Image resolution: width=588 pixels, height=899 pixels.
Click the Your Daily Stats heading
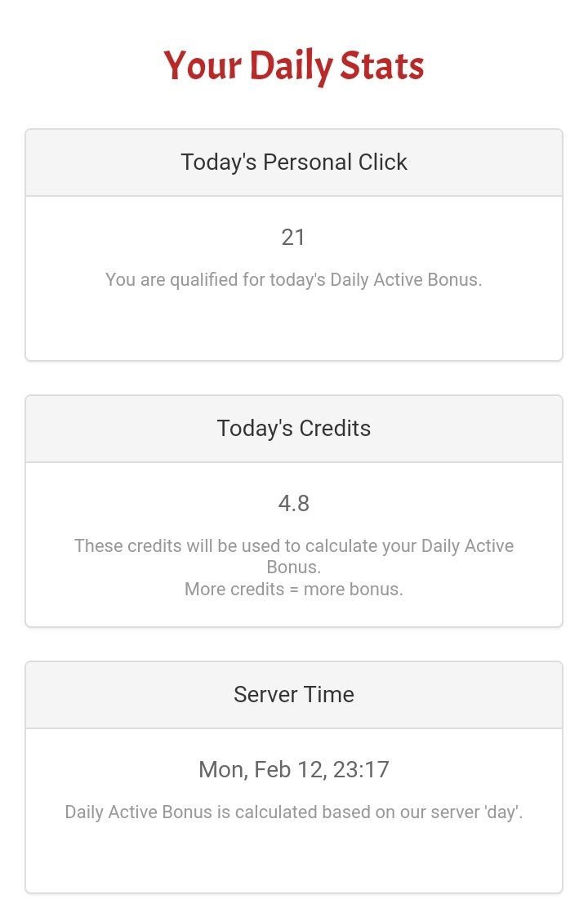294,65
